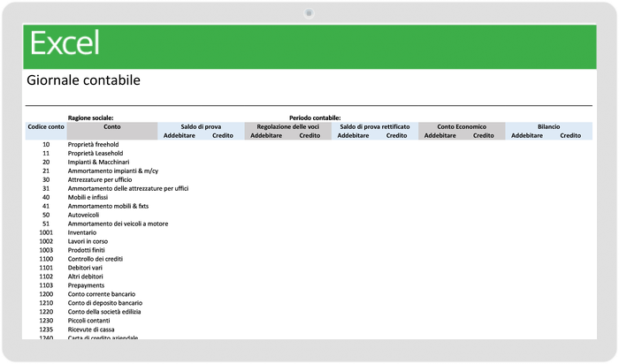The width and height of the screenshot is (619, 364).
Task: Select the 'Debitori vari' cell
Action: pyautogui.click(x=85, y=268)
